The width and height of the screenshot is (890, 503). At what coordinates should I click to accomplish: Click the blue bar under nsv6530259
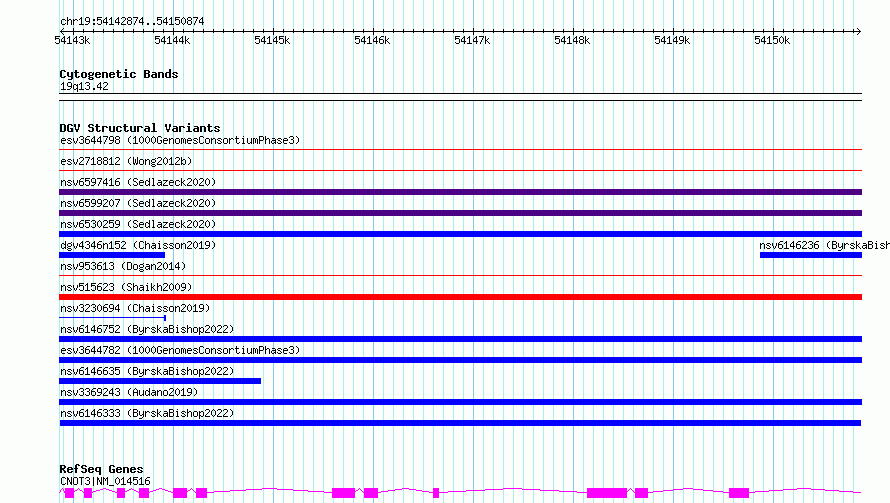460,234
